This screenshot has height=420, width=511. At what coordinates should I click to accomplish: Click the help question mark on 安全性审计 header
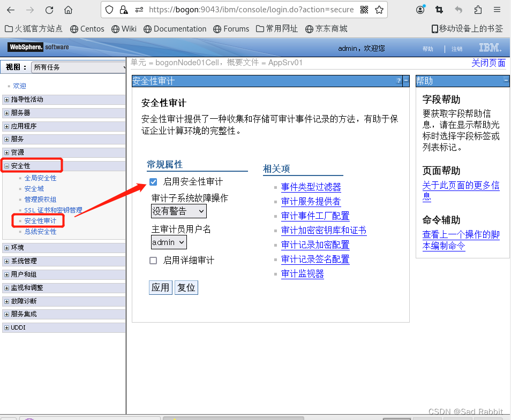pyautogui.click(x=399, y=81)
